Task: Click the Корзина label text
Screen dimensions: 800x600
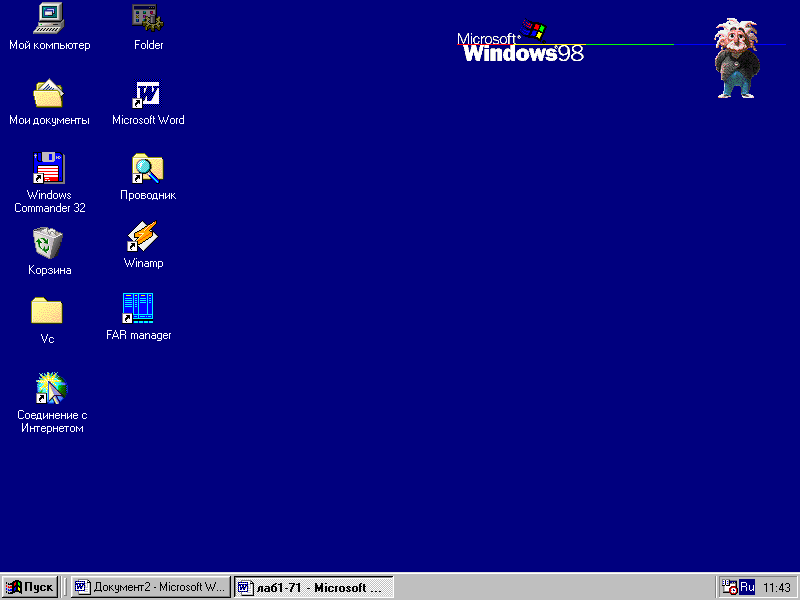Action: pos(49,270)
